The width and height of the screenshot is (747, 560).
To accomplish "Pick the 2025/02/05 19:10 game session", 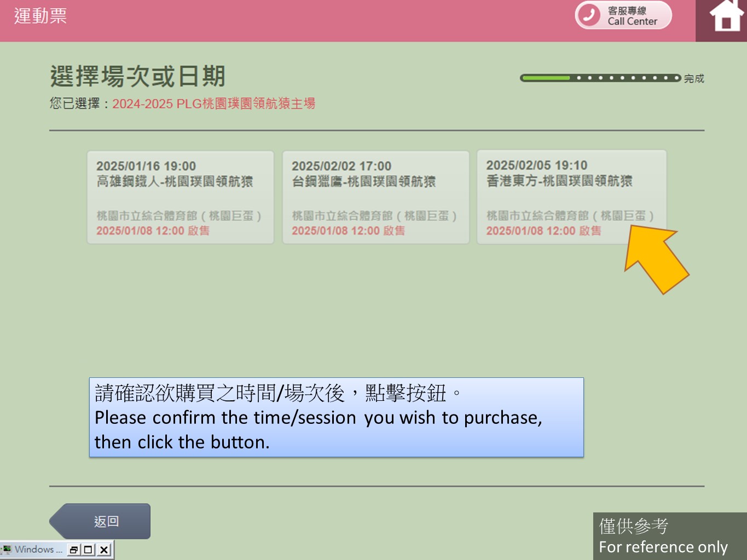I will click(571, 197).
